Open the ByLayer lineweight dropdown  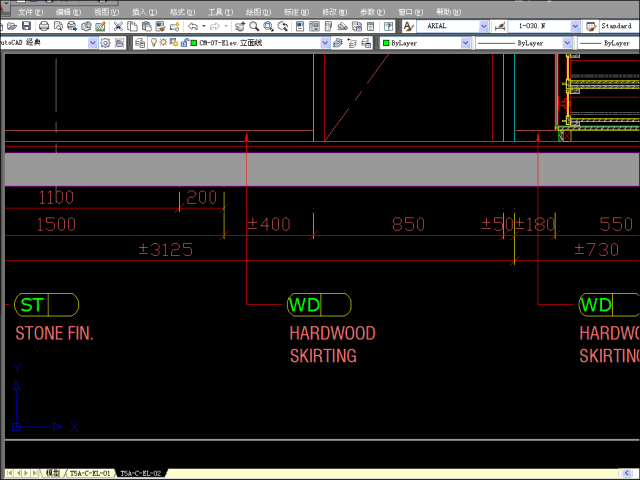click(x=609, y=42)
